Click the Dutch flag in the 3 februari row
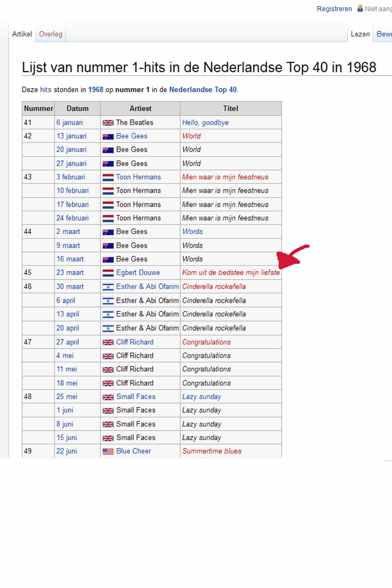Screen dimensions: 392x588 click(108, 178)
